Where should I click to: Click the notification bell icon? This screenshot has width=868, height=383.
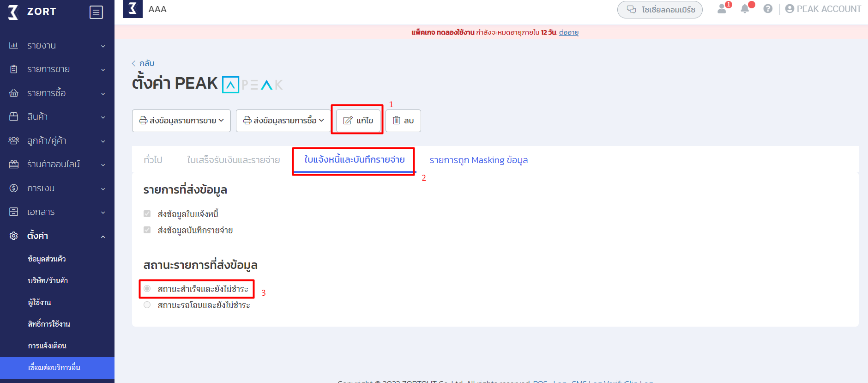point(744,9)
